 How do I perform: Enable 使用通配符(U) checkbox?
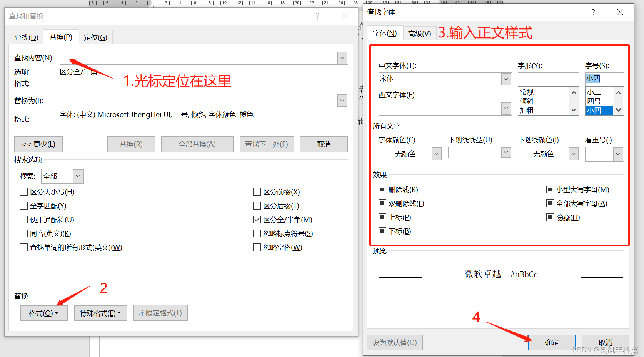[x=24, y=220]
